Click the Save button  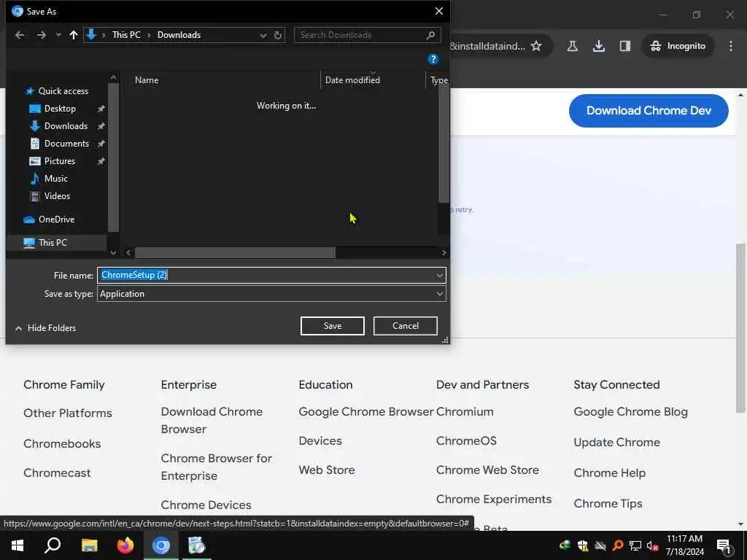click(333, 326)
